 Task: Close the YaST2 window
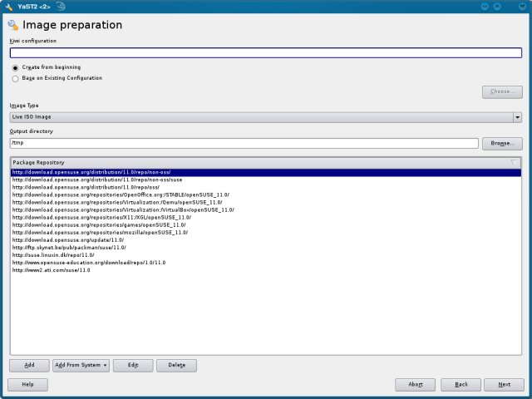(x=523, y=6)
